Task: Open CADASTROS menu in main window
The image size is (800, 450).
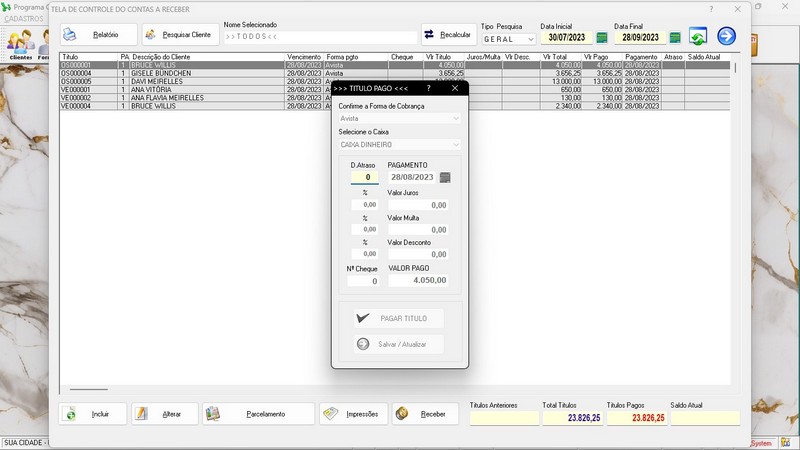Action: click(x=24, y=18)
